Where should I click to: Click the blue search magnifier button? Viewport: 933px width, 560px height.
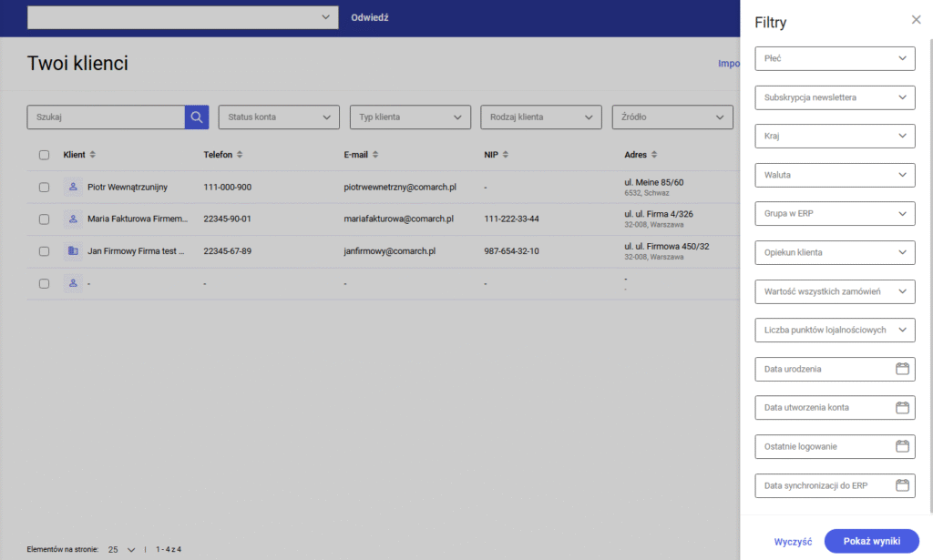coord(197,117)
